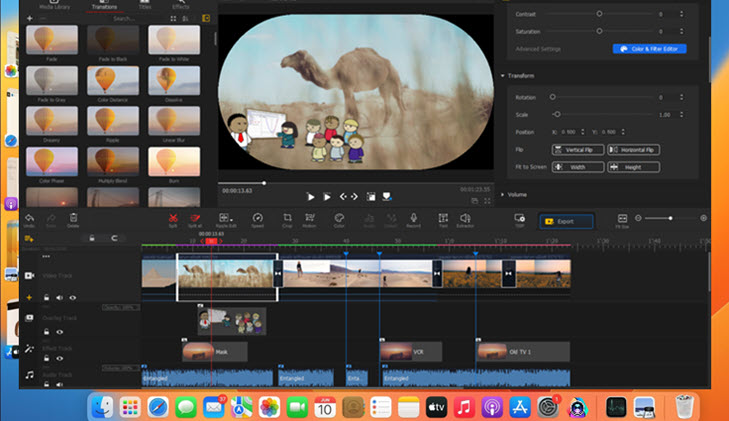The height and width of the screenshot is (421, 729).
Task: Toggle the Video Track lock icon
Action: [46, 297]
